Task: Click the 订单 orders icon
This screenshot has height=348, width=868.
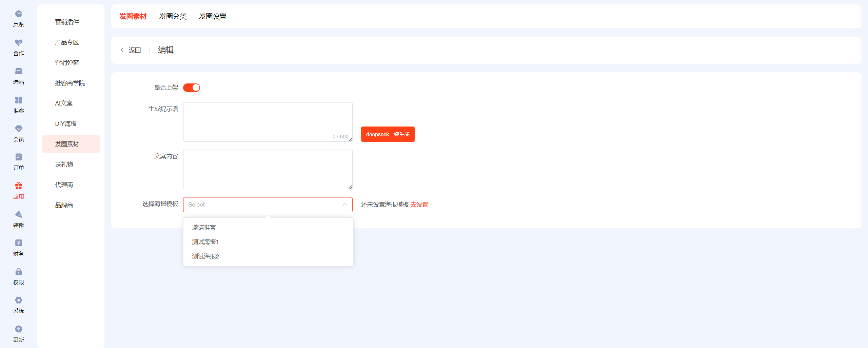Action: point(19,157)
